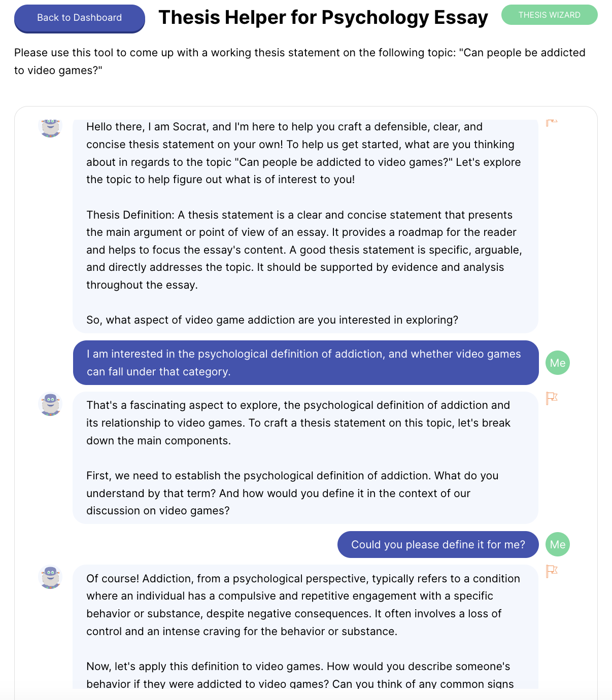Click the Me avatar beside "I am interested"
This screenshot has width=612, height=700.
[x=557, y=363]
